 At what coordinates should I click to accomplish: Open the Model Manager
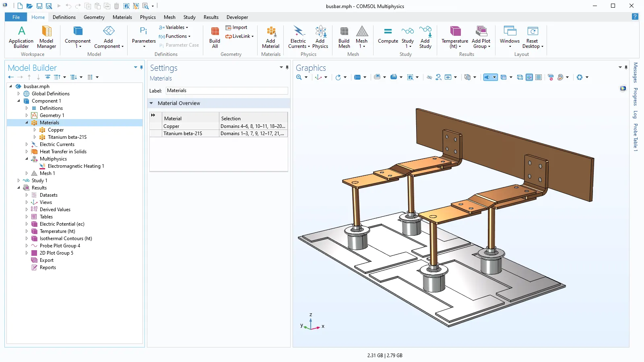click(x=47, y=37)
